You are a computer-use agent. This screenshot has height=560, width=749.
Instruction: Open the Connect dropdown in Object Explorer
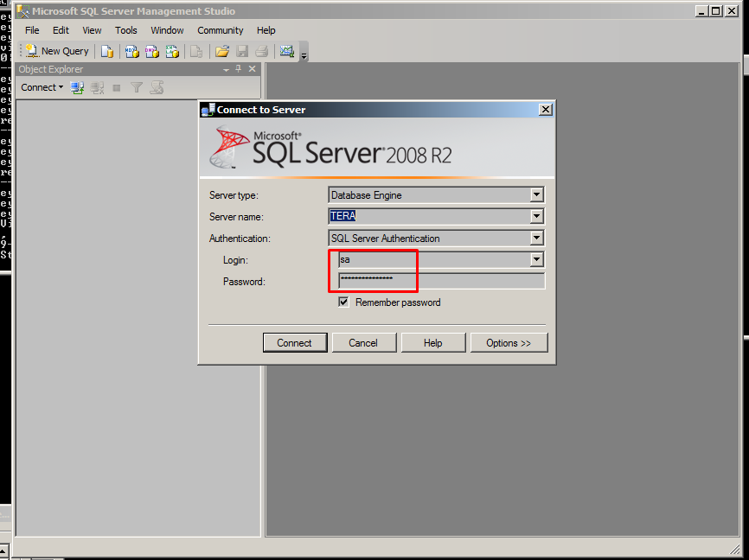tap(42, 87)
